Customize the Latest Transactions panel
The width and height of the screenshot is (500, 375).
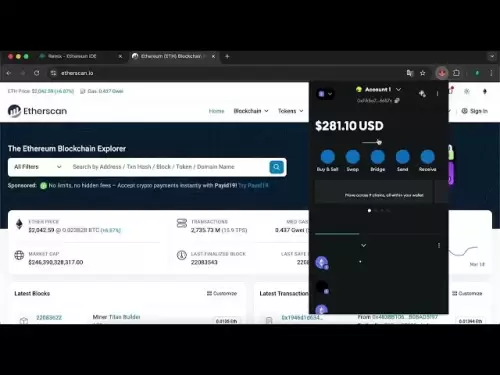[467, 293]
